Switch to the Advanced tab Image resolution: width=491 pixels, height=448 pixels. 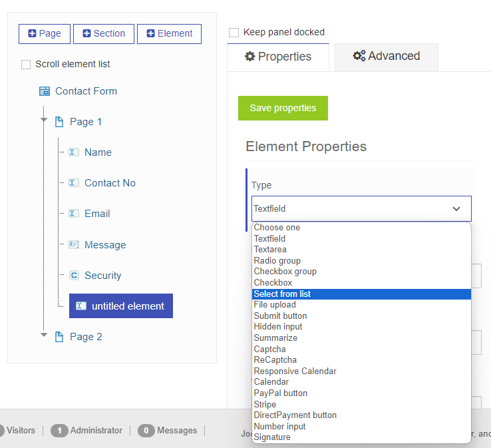[387, 57]
